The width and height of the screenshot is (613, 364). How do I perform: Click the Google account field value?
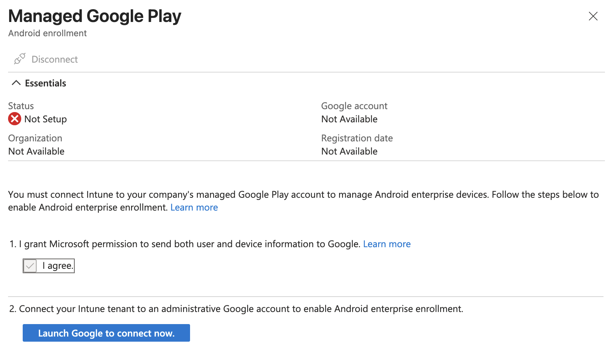(349, 119)
